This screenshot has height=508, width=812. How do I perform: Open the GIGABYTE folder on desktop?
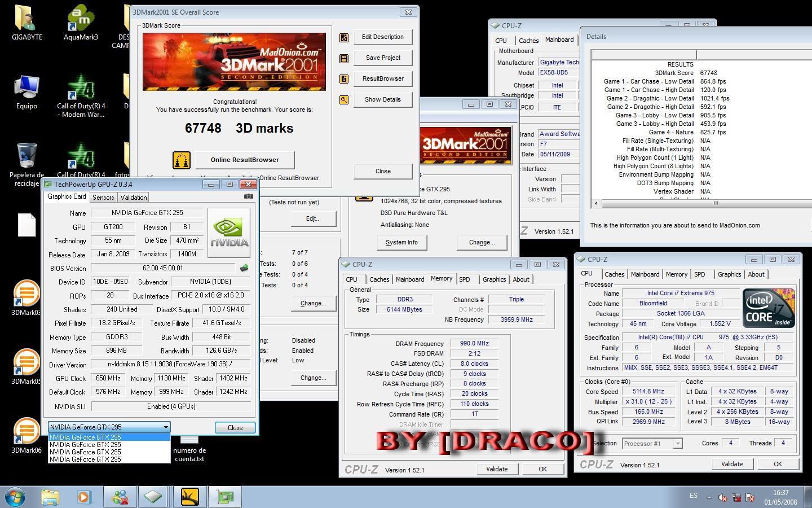[27, 23]
